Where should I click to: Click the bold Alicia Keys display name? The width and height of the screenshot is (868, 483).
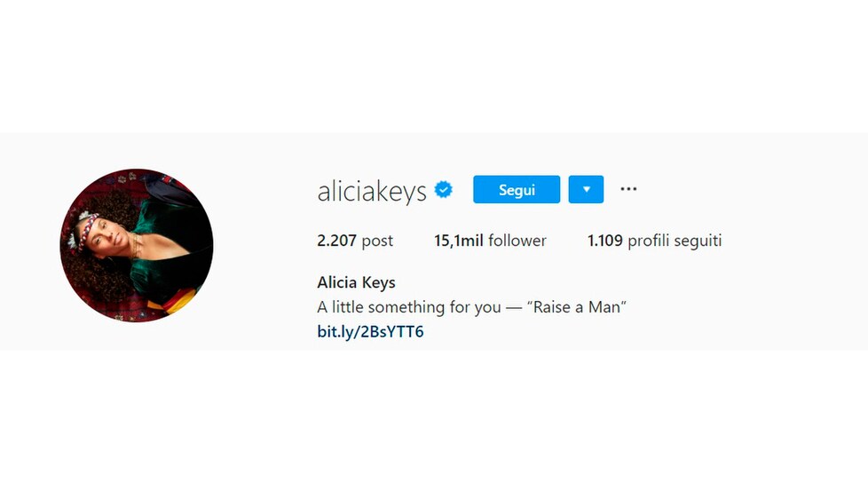coord(356,282)
